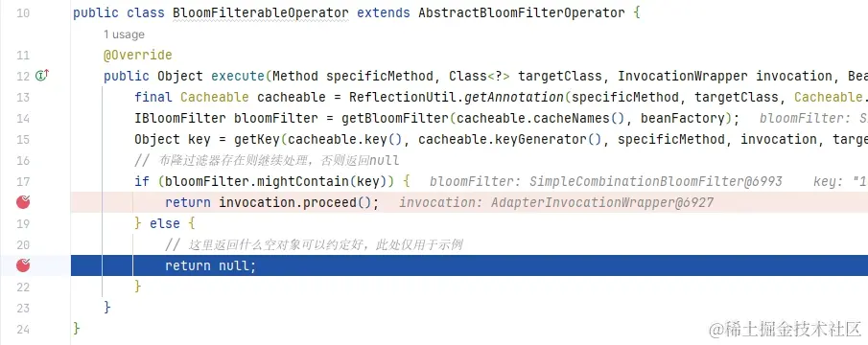This screenshot has width=868, height=345.
Task: Click the execute method name on line 12
Action: point(238,77)
